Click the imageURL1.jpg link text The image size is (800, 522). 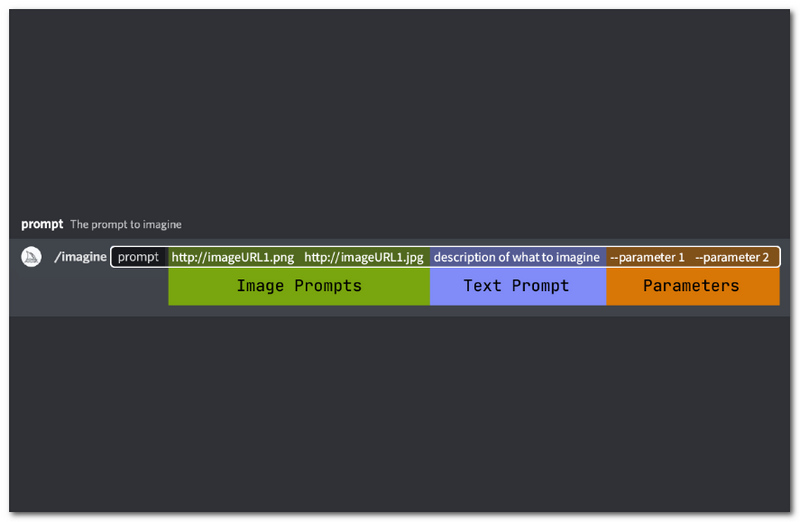[x=364, y=257]
